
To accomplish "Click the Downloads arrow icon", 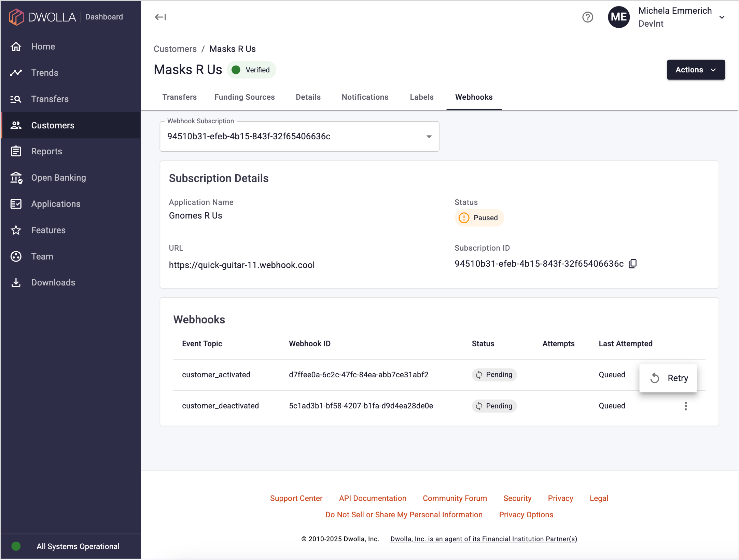I will coord(16,282).
